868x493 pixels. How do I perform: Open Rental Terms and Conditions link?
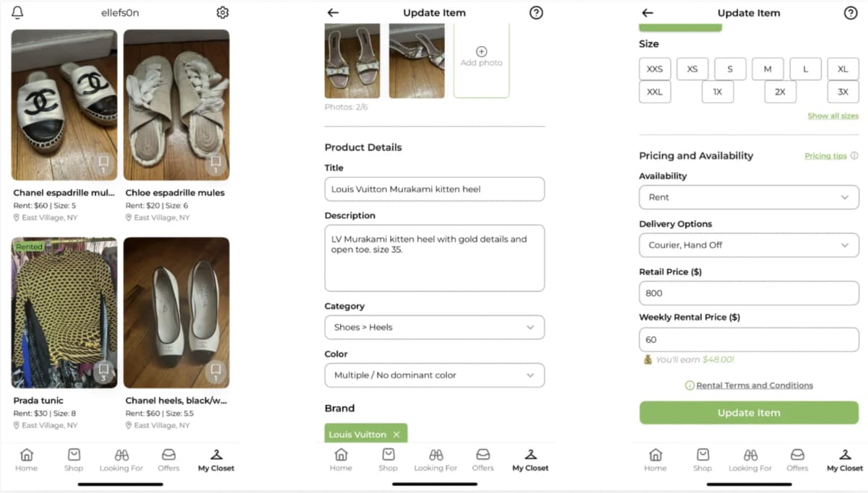754,385
